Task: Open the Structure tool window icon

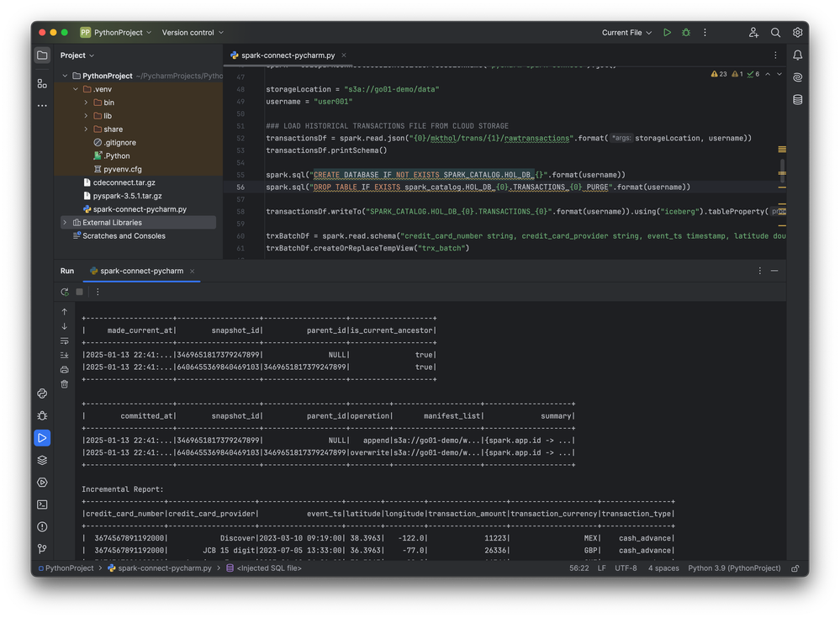Action: (x=42, y=83)
